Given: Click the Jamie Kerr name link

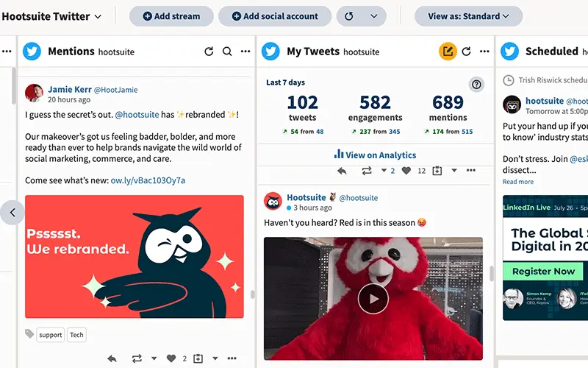Looking at the screenshot, I should point(70,89).
